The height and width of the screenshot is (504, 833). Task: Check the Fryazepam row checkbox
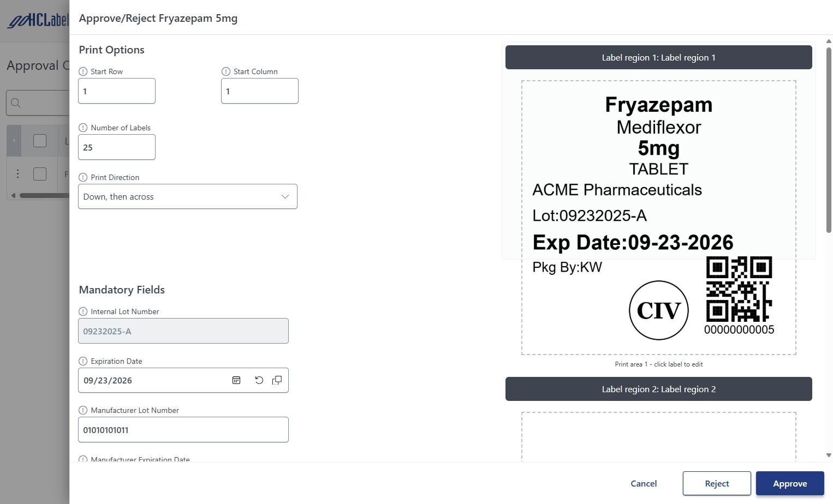[40, 174]
